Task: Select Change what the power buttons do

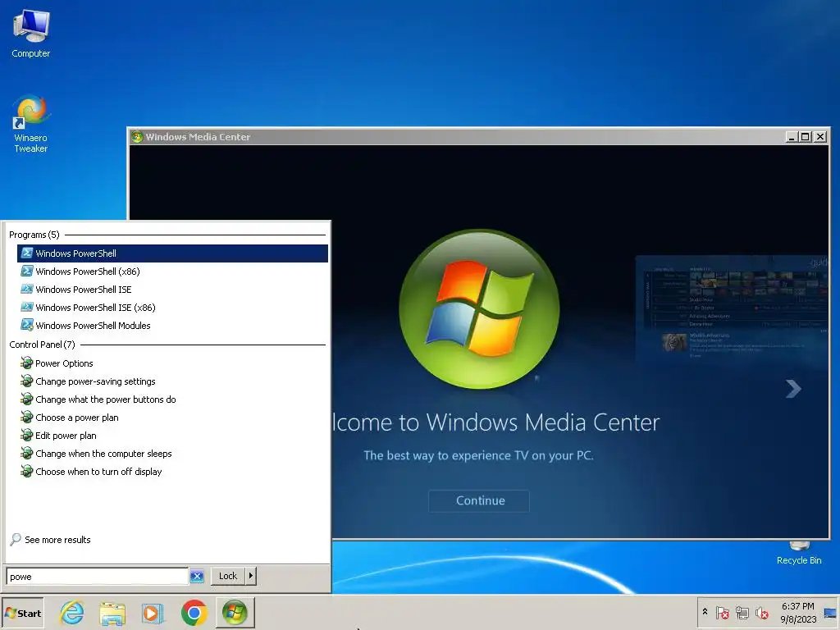Action: 172,399
